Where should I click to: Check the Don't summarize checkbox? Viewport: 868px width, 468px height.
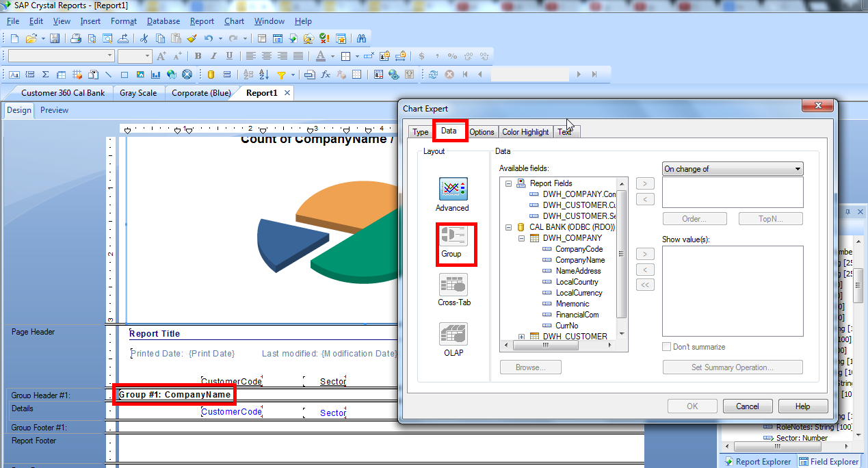[666, 347]
